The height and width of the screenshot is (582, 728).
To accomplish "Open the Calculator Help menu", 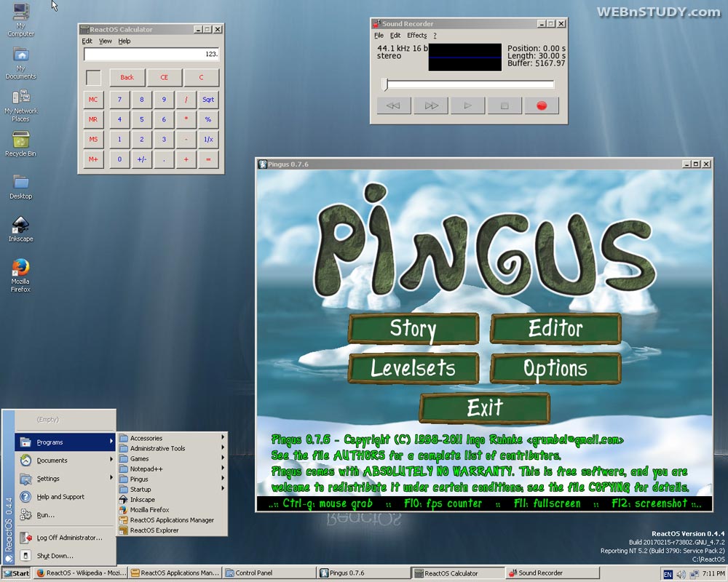I will pos(124,41).
